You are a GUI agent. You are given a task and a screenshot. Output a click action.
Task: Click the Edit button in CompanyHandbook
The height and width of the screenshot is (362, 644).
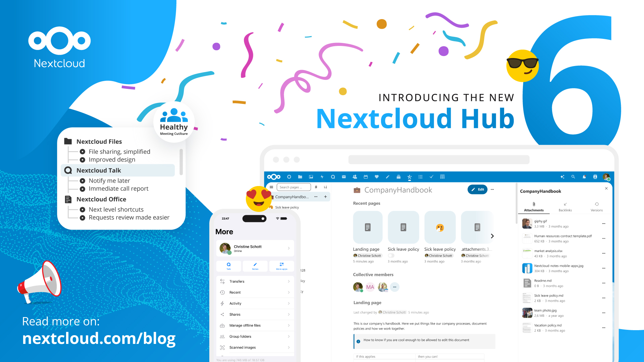478,190
